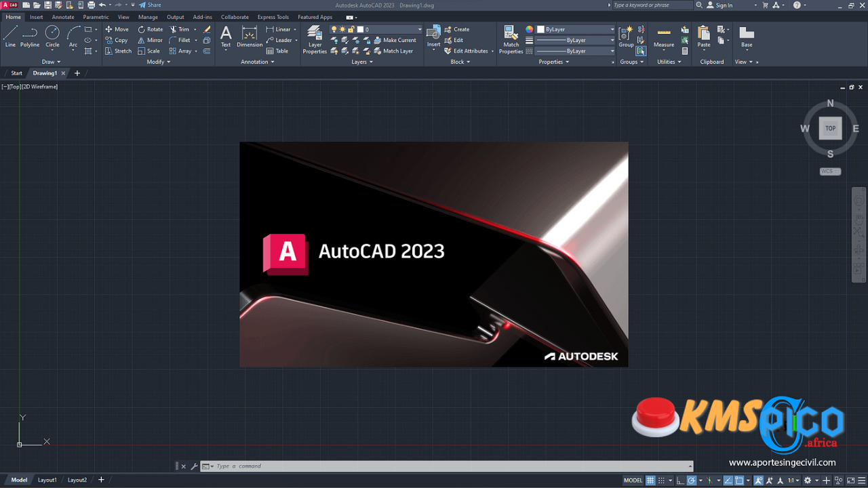Toggle 2D object snap in status bar
The image size is (868, 488).
click(x=738, y=480)
